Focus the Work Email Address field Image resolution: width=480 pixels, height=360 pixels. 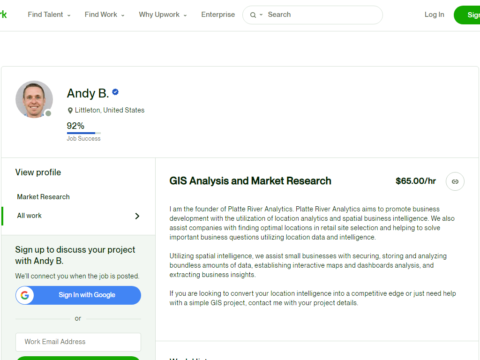[78, 342]
